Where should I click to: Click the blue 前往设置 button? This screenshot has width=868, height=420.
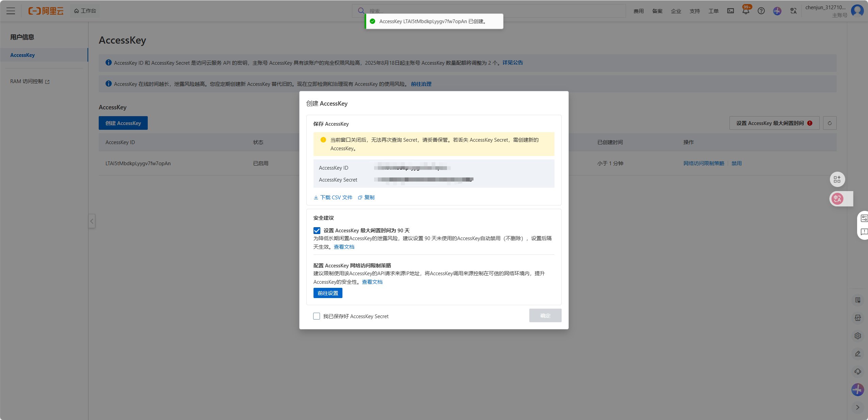point(327,293)
